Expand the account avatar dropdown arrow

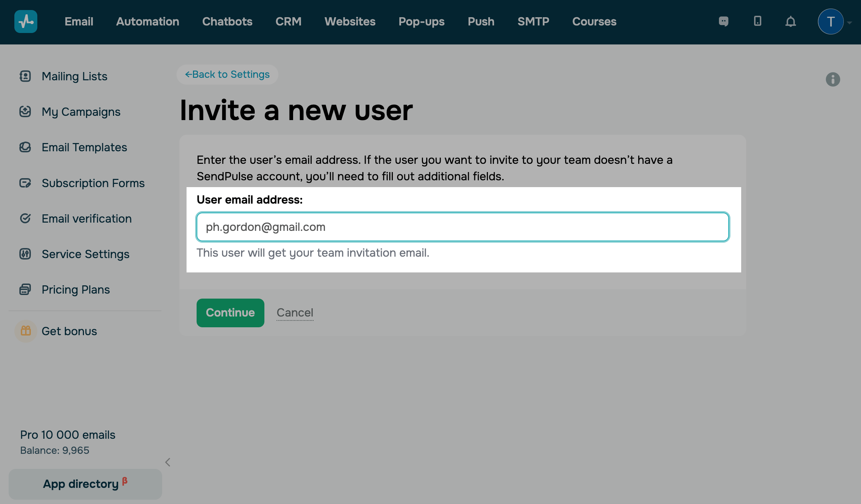(x=850, y=22)
